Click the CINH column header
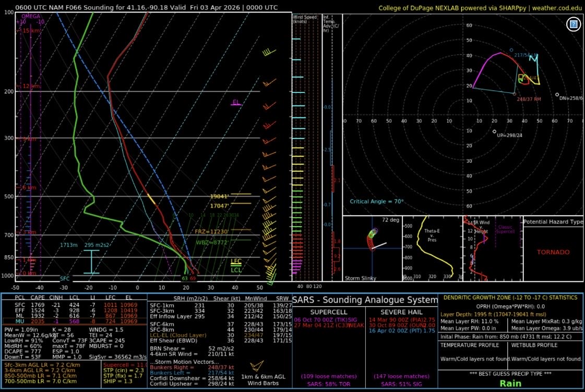The image size is (585, 392). click(56, 298)
